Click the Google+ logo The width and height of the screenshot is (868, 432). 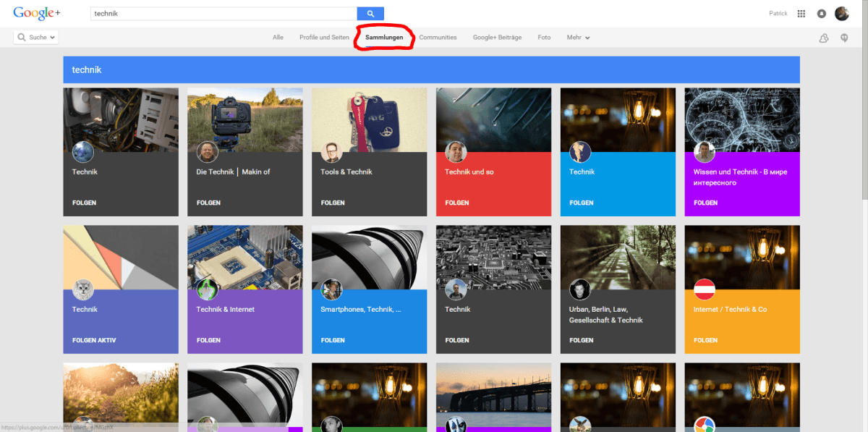35,14
